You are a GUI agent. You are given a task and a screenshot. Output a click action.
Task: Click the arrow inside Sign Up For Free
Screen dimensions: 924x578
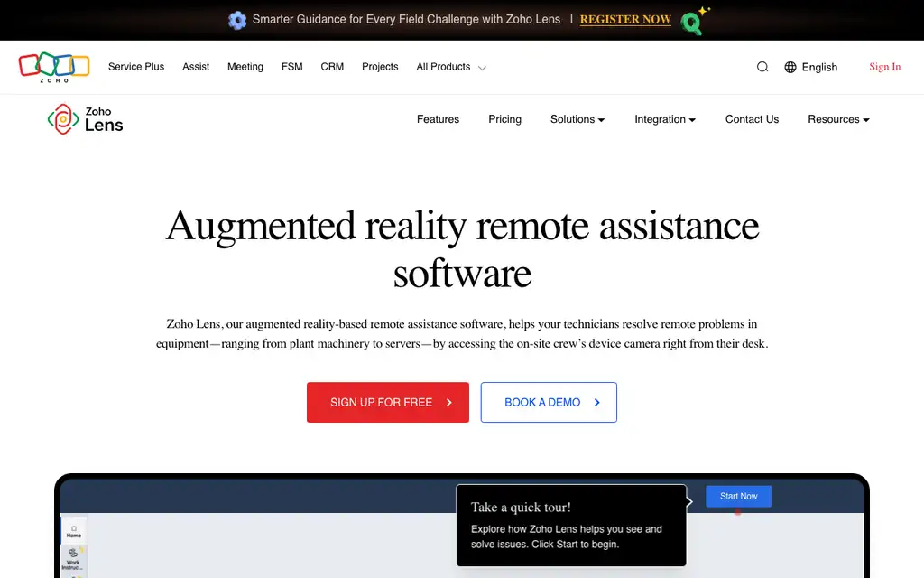pyautogui.click(x=449, y=402)
